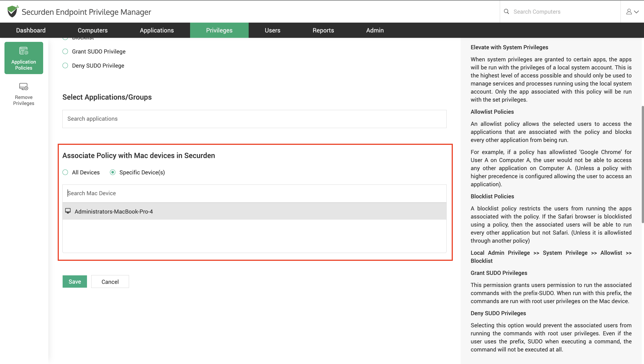This screenshot has width=644, height=364.
Task: Click the Blocklist Policies help heading
Action: click(492, 196)
